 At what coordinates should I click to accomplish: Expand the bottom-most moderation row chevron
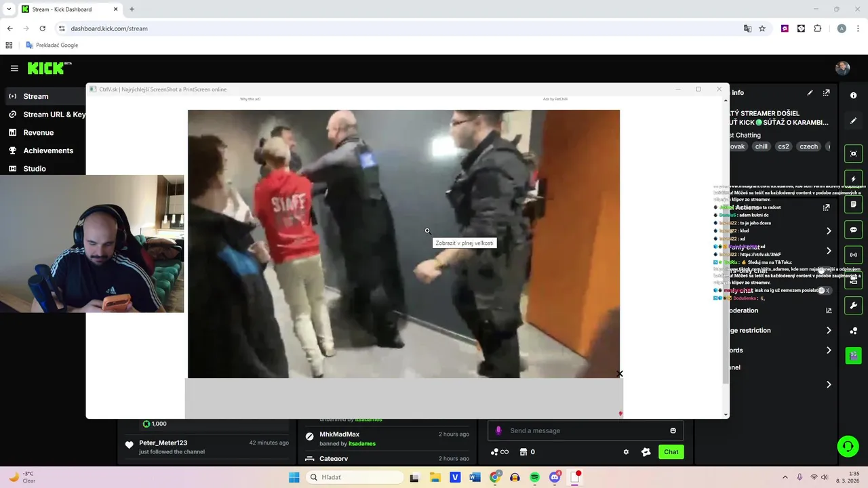829,384
